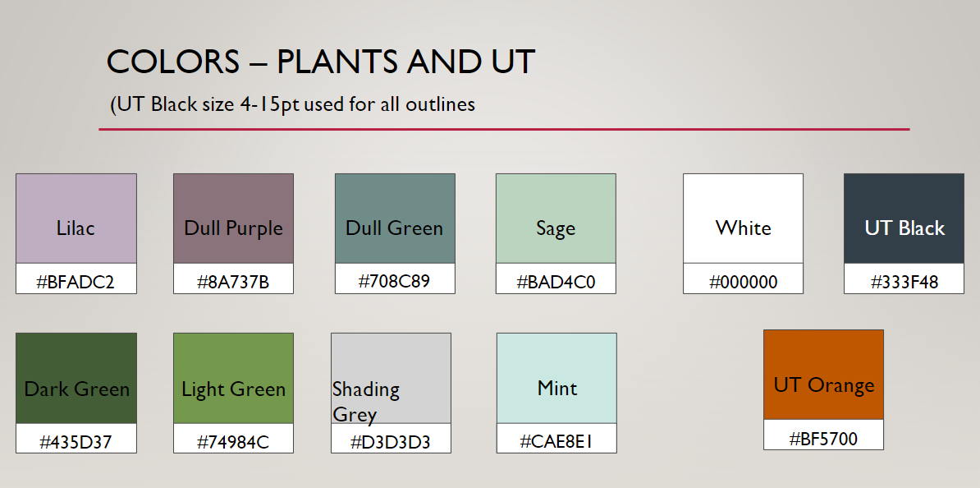Select the UT Orange color swatch

tap(824, 375)
